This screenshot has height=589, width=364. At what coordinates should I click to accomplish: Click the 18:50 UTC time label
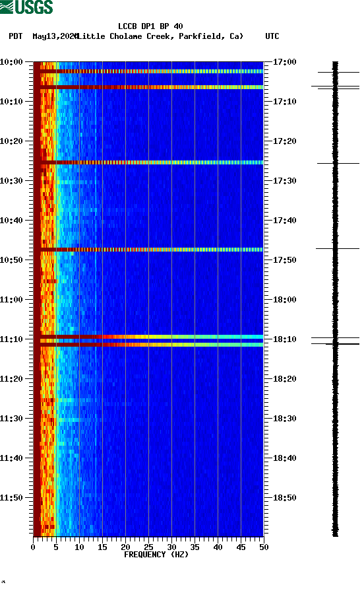coord(284,498)
